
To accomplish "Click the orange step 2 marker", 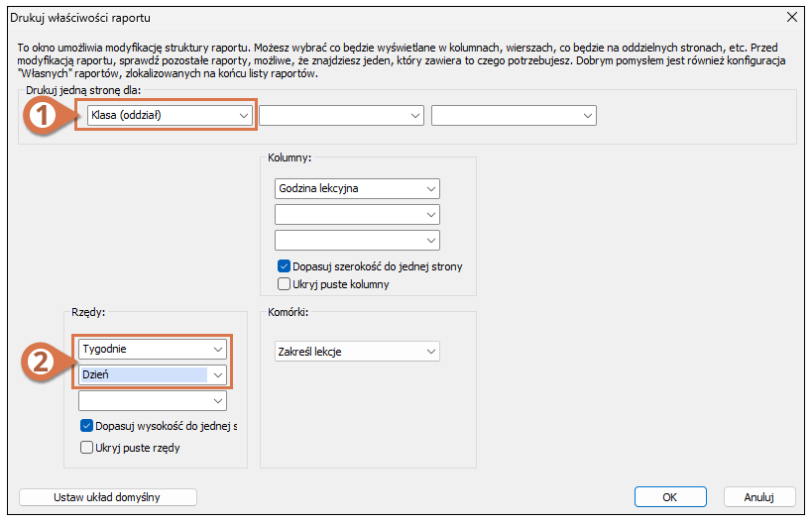I will (x=41, y=362).
